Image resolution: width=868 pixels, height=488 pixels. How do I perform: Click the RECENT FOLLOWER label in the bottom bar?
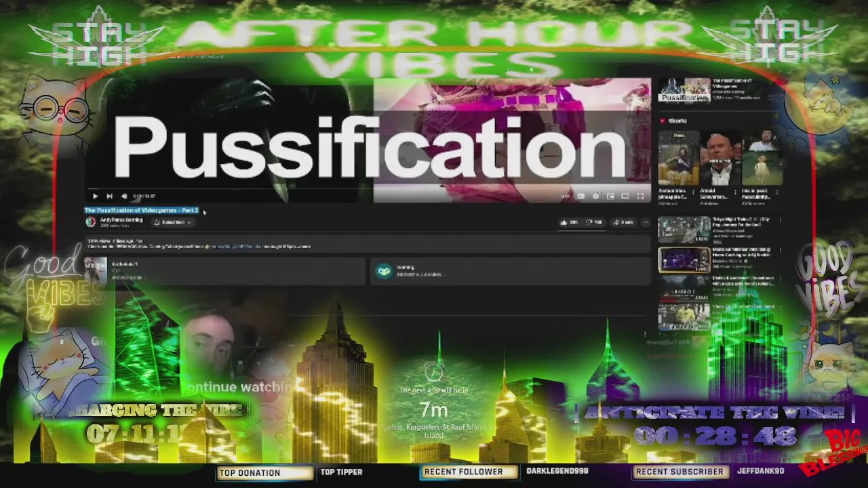(464, 472)
